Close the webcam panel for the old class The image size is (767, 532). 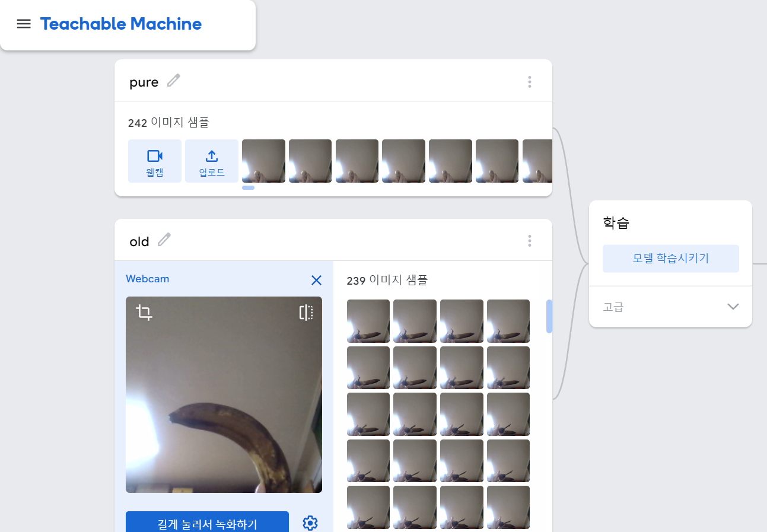[x=316, y=280]
